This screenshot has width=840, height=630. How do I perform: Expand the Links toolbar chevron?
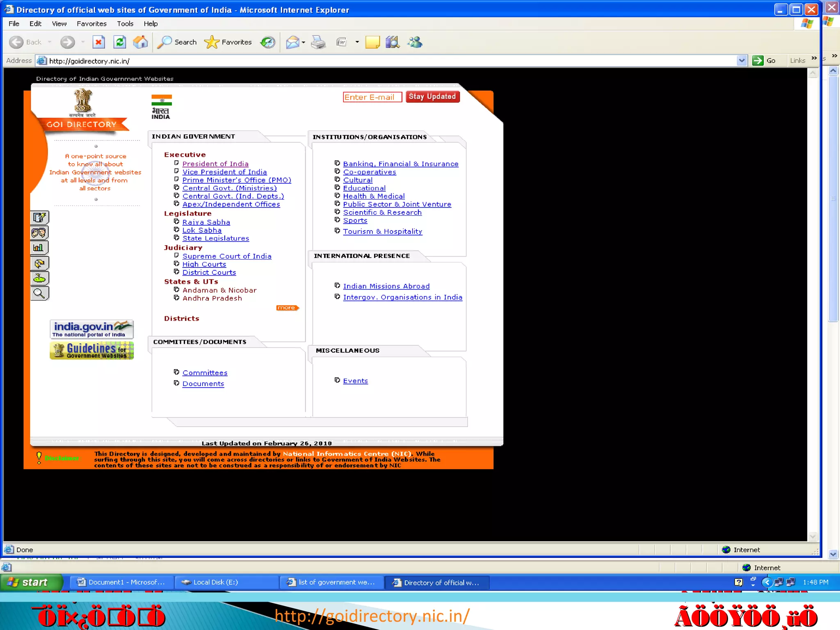pos(814,58)
